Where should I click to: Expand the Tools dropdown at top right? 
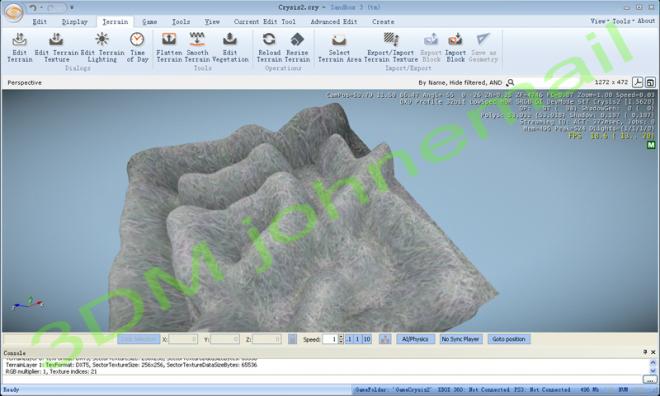click(623, 21)
